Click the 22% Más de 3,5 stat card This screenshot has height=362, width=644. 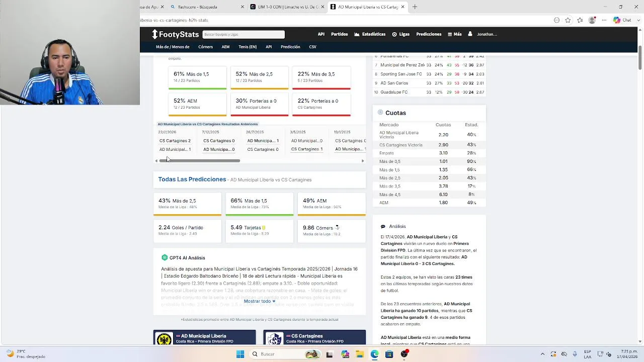pyautogui.click(x=321, y=77)
